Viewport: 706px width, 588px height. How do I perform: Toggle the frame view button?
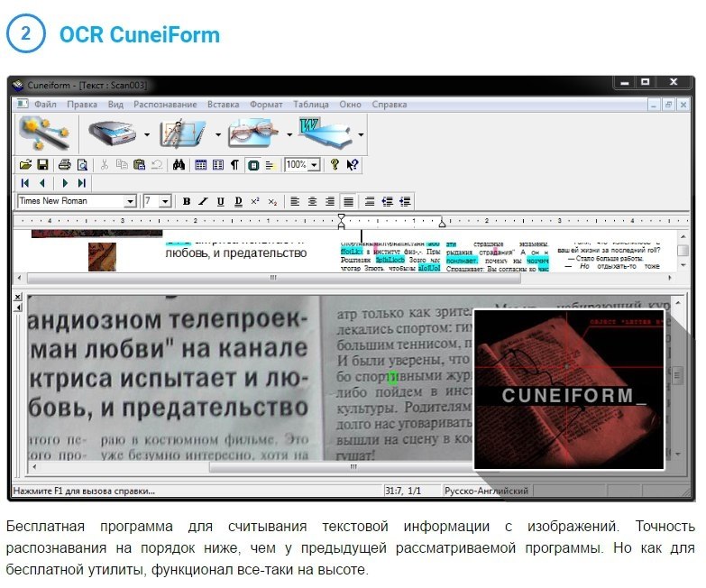coord(253,165)
